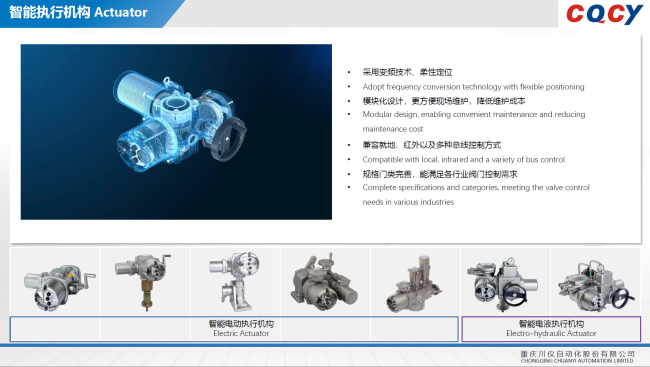Click the Electric Actuator label box
The image size is (650, 367).
click(x=234, y=329)
